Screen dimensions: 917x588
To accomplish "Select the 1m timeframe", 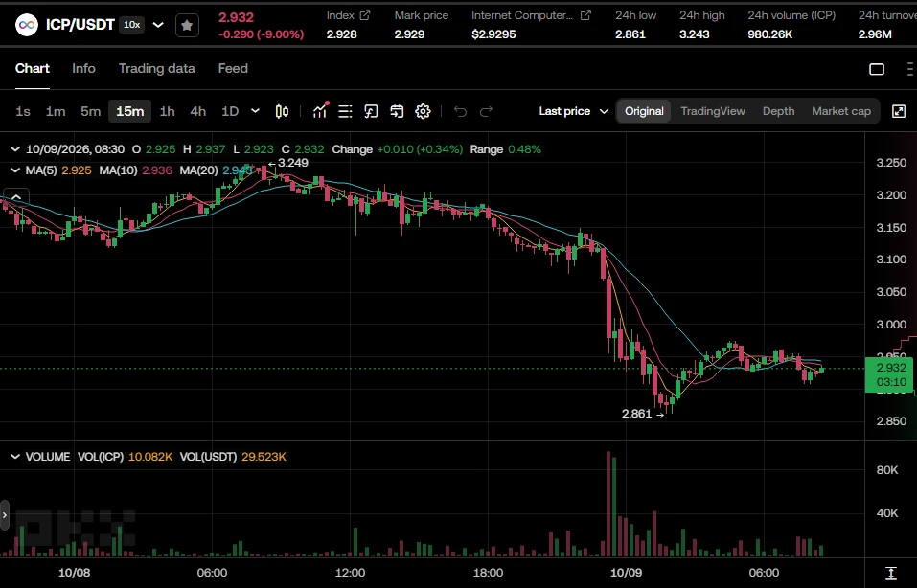I will (x=56, y=111).
